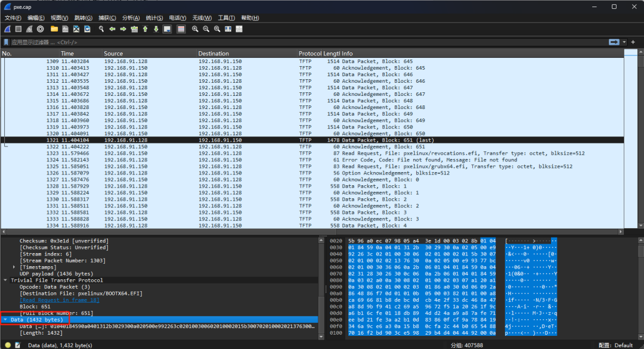This screenshot has height=349, width=644.
Task: Open the 分析(A) menu
Action: tap(131, 18)
